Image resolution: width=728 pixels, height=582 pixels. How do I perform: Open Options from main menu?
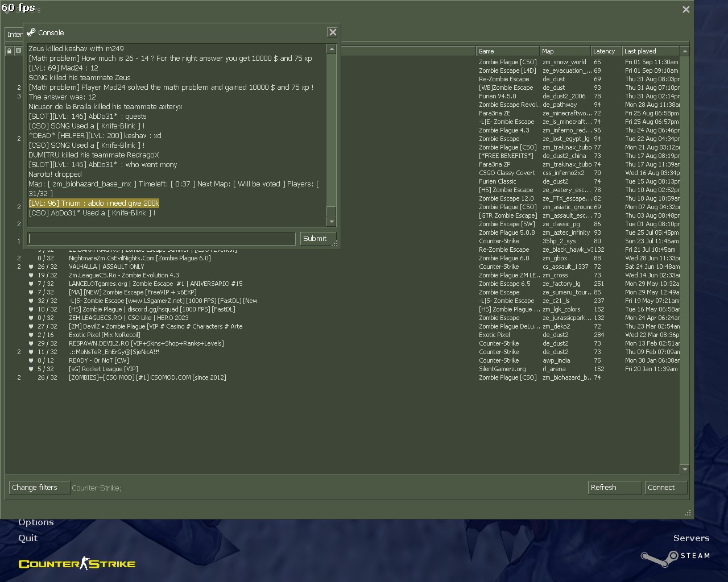pyautogui.click(x=36, y=522)
